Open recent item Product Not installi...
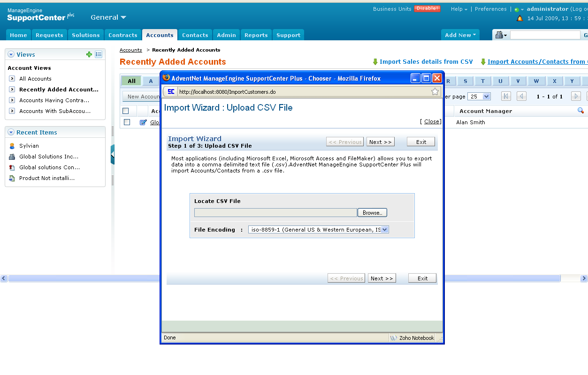588x375 pixels. click(47, 178)
